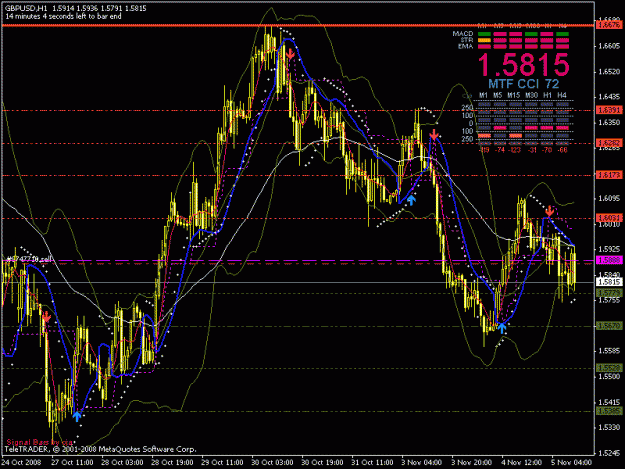Click the magenta 1.5888 order price label
Viewport: 625px width, 469px height.
(609, 260)
